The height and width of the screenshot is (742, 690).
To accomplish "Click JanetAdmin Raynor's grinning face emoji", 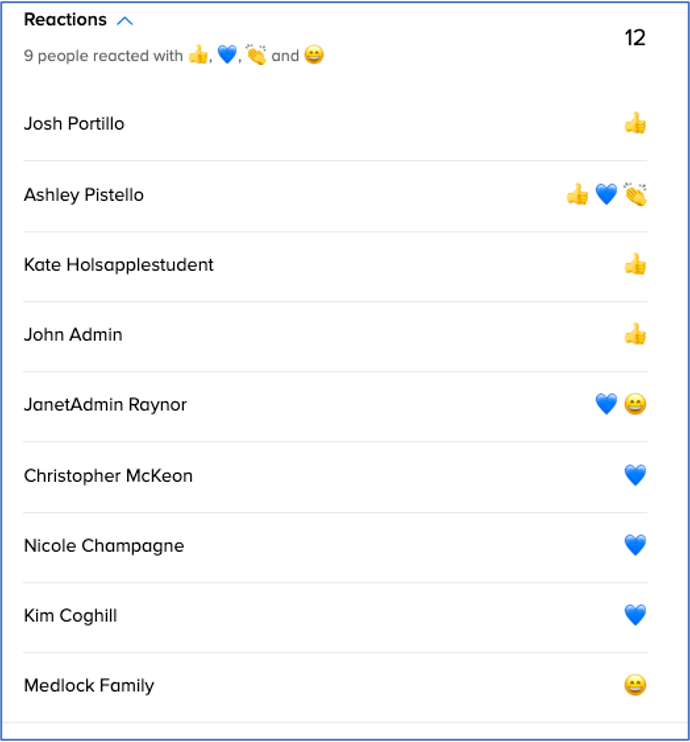I will pyautogui.click(x=635, y=405).
